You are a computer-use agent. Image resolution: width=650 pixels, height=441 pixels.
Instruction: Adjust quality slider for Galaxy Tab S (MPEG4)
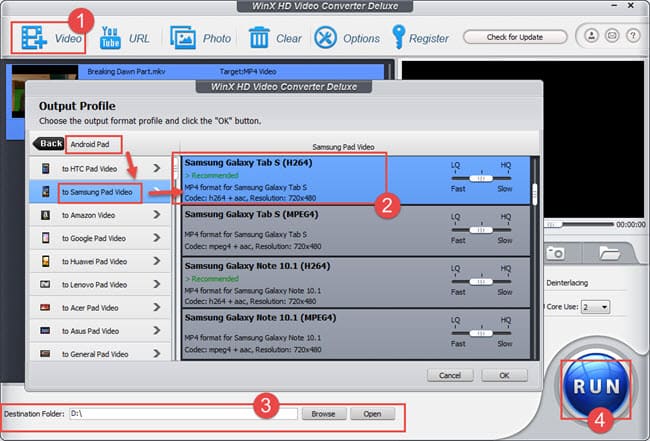[x=481, y=230]
